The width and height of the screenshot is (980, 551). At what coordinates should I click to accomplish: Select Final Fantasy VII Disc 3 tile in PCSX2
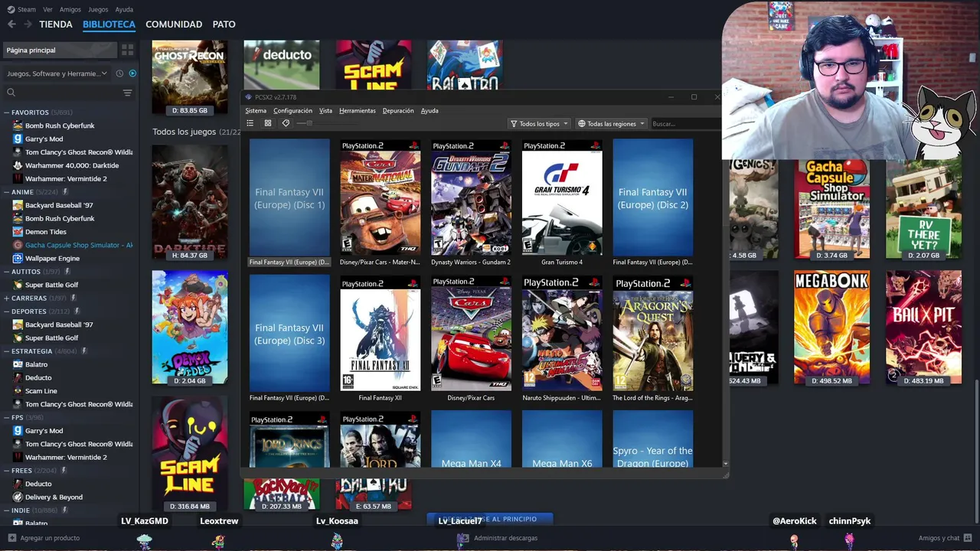[289, 334]
